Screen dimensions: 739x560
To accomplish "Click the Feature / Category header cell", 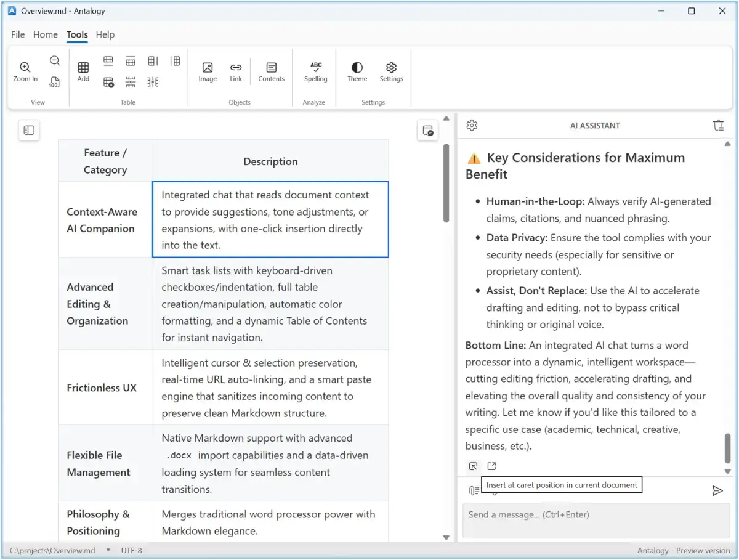I will [x=105, y=161].
